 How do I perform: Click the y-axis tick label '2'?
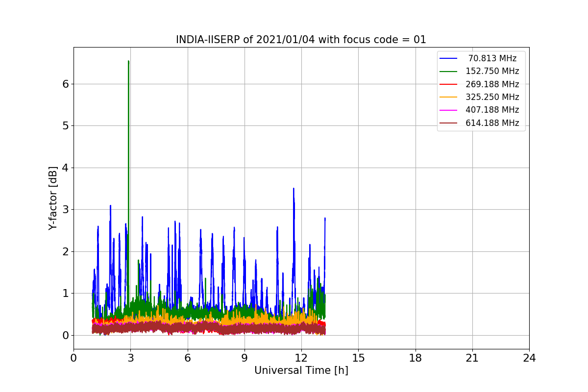point(65,251)
